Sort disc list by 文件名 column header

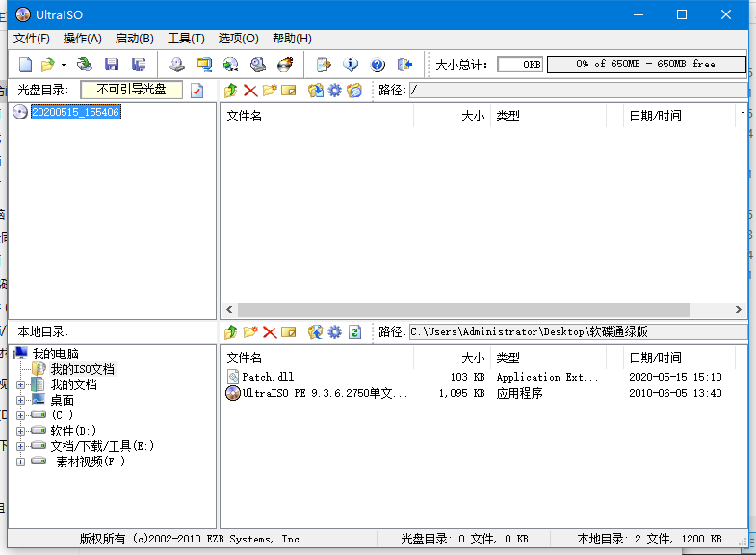(317, 116)
